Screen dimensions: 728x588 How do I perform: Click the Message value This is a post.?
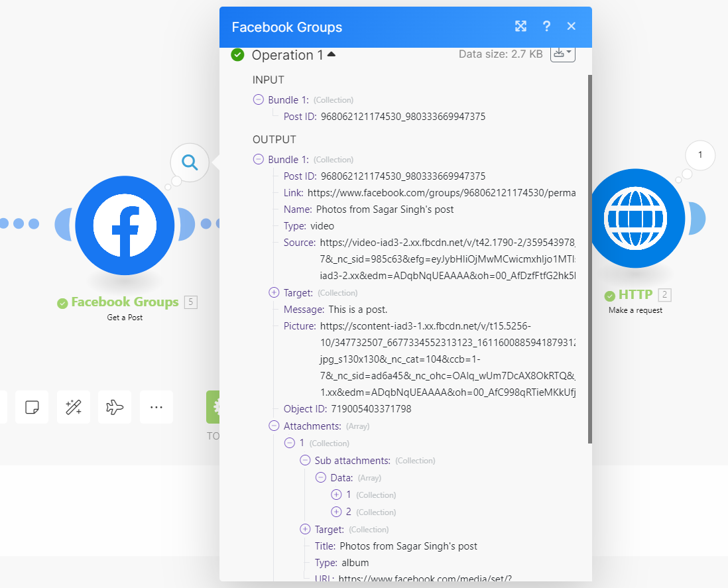point(358,310)
